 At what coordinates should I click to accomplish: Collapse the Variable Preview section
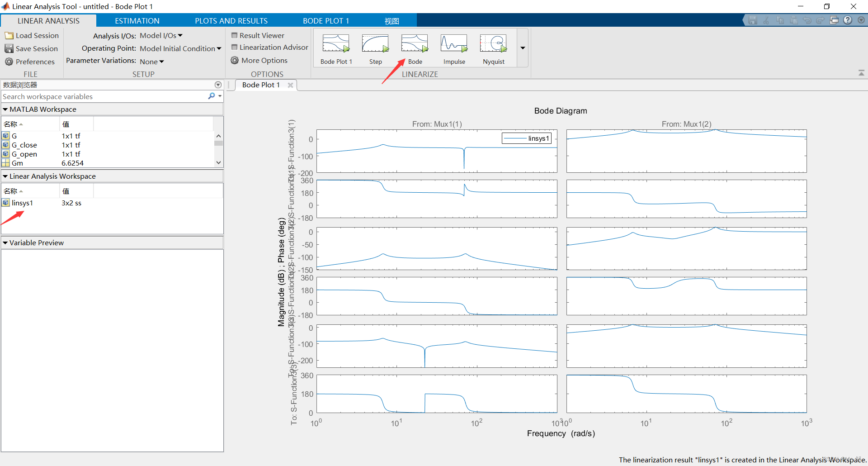5,243
